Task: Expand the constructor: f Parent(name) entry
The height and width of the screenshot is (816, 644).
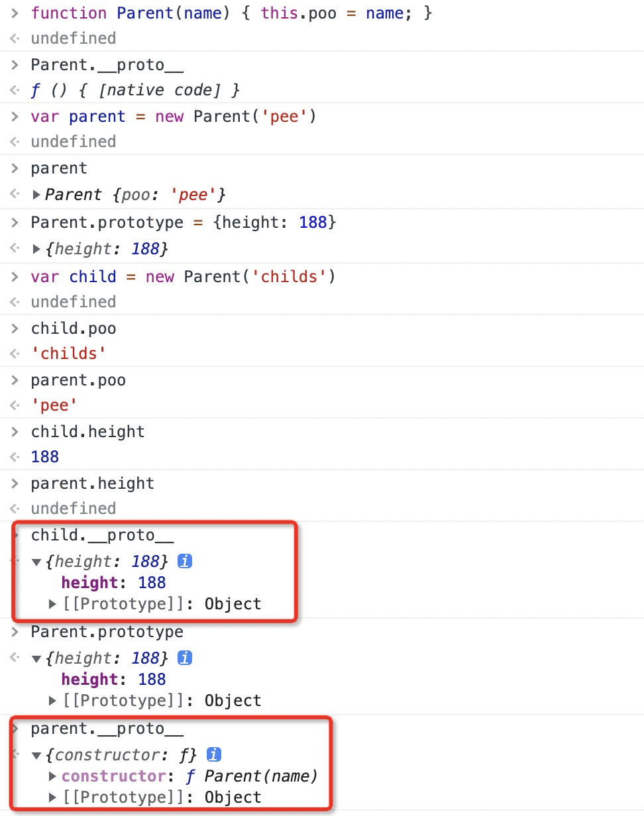Action: pyautogui.click(x=53, y=776)
